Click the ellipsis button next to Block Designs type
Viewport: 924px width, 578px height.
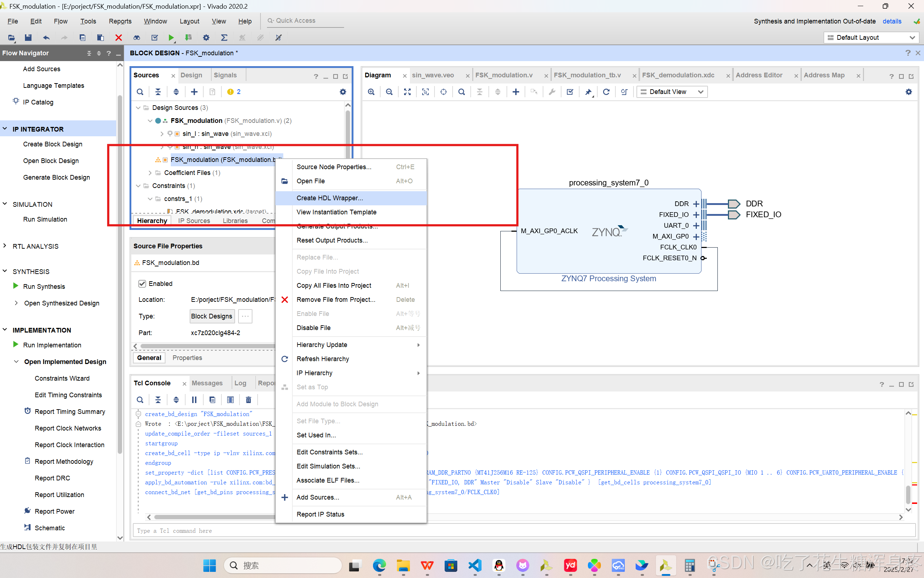pyautogui.click(x=245, y=316)
